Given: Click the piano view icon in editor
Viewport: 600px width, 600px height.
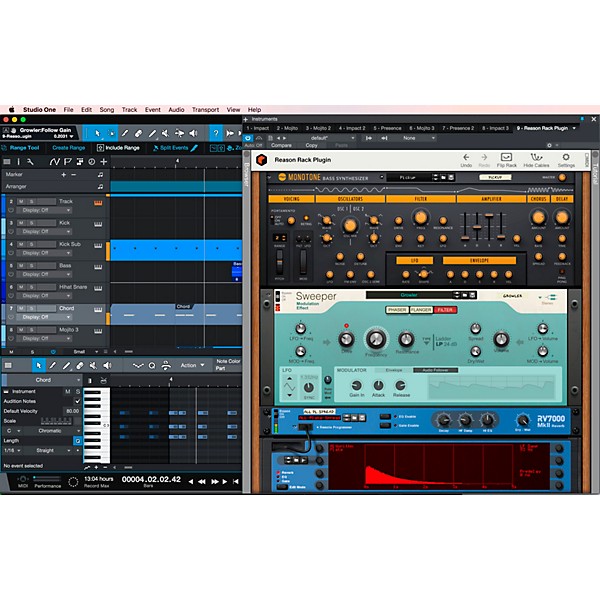Looking at the screenshot, I should tap(90, 381).
